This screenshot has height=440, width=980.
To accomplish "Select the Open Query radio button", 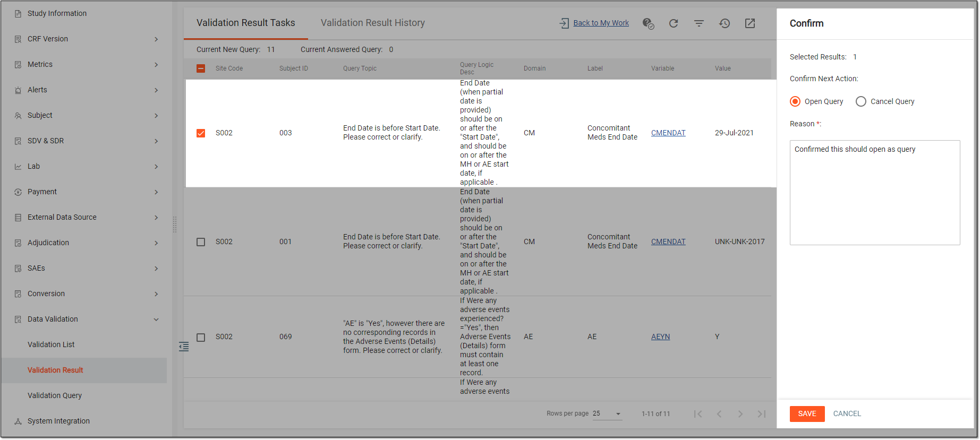I will tap(795, 101).
